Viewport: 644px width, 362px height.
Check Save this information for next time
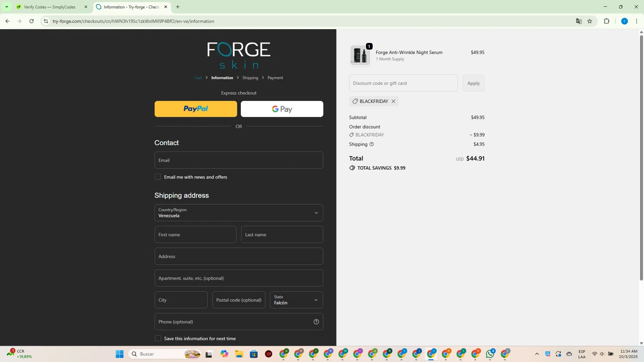(x=158, y=338)
